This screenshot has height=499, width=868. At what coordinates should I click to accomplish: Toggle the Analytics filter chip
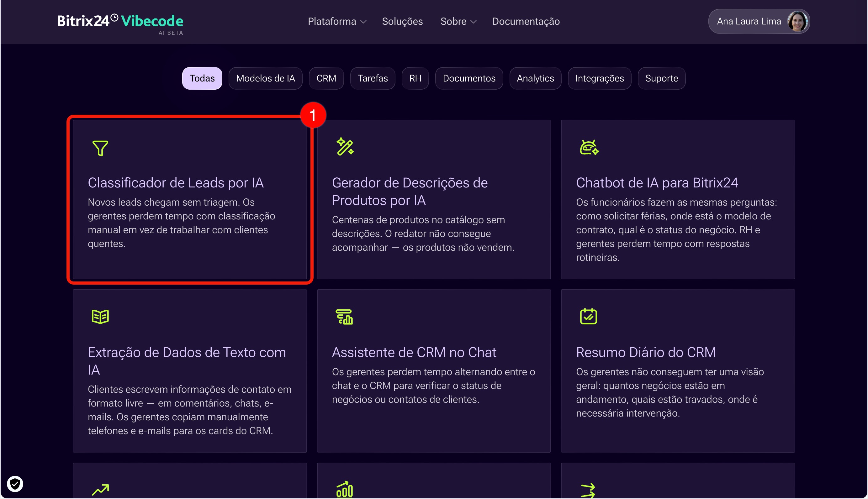(x=535, y=78)
